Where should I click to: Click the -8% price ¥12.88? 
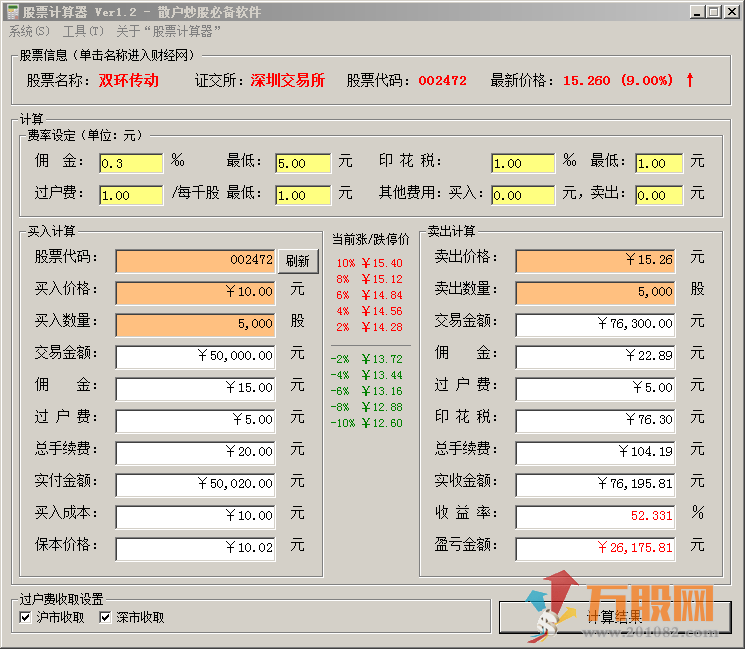pos(382,407)
